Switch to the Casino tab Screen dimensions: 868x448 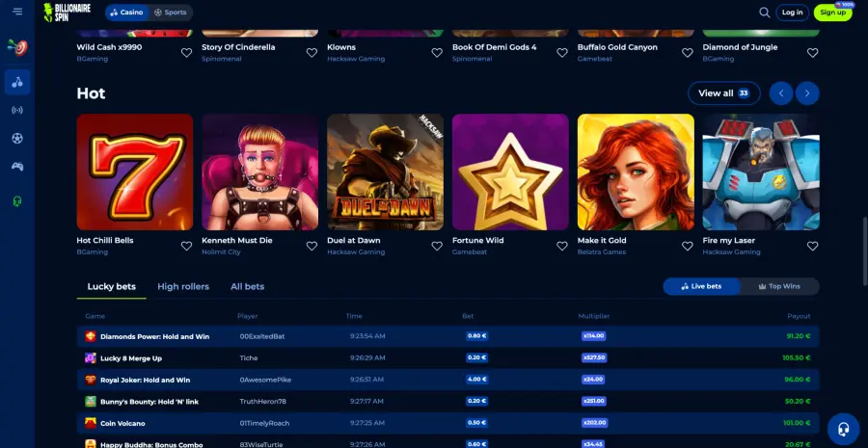(126, 13)
